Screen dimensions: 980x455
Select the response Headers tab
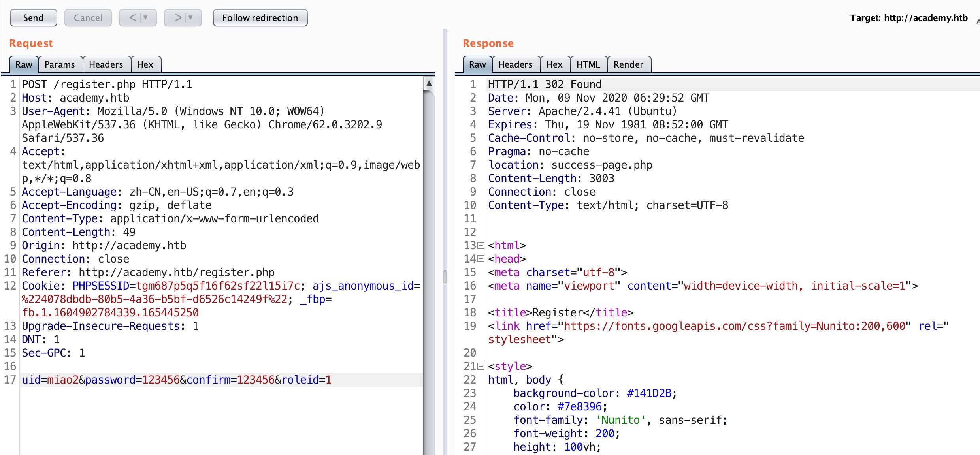[x=515, y=64]
